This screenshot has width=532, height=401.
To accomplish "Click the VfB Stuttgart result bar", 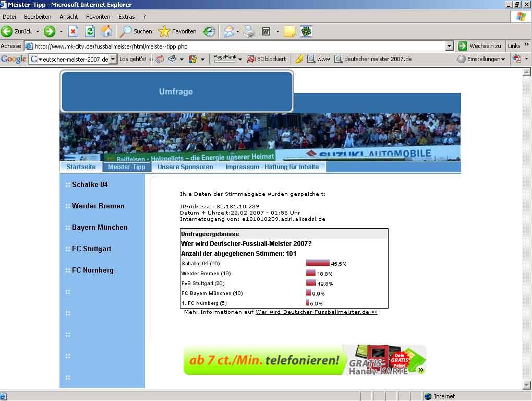I will coord(311,282).
